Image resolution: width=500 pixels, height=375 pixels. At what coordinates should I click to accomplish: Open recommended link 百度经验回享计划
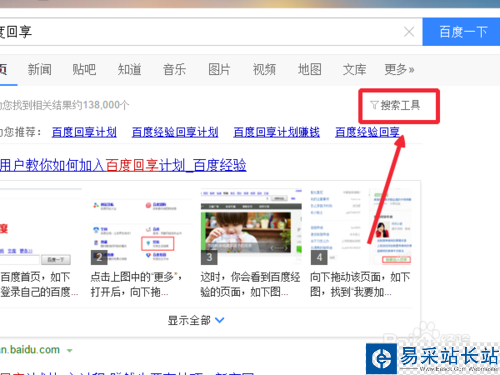click(x=175, y=132)
